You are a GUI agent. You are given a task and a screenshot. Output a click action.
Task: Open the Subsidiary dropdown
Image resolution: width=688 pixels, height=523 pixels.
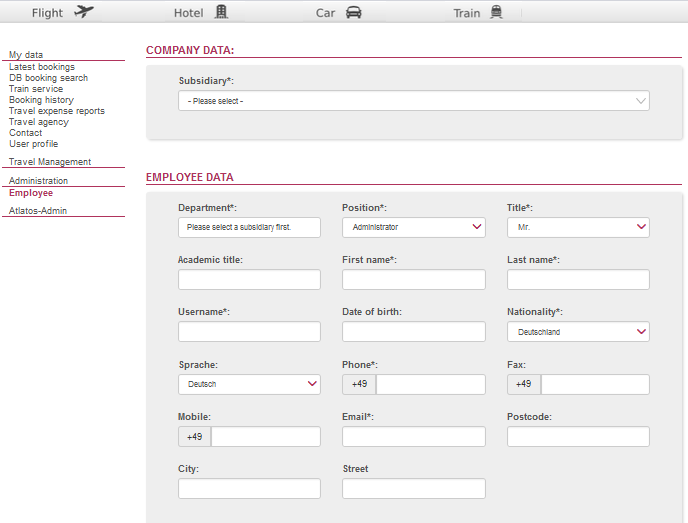tap(414, 101)
